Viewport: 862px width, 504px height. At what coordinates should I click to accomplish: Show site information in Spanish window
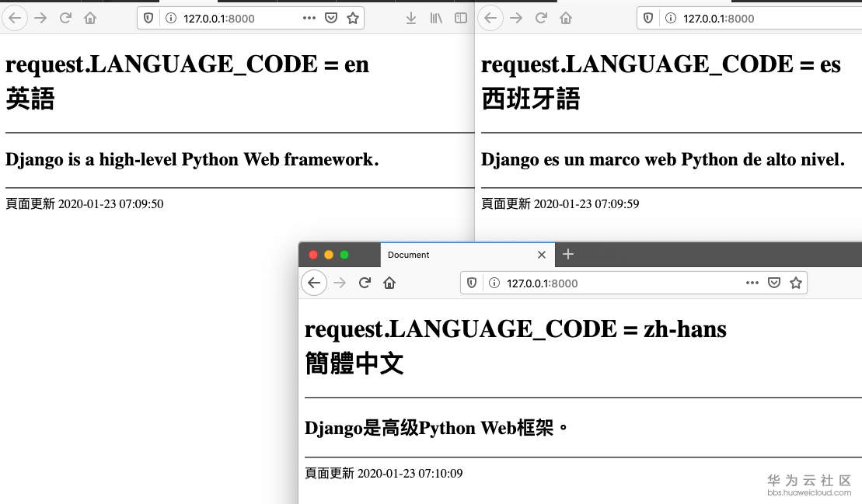tap(671, 18)
